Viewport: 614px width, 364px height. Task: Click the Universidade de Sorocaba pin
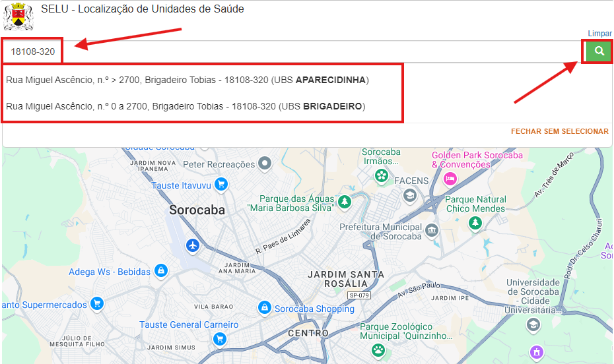533,324
